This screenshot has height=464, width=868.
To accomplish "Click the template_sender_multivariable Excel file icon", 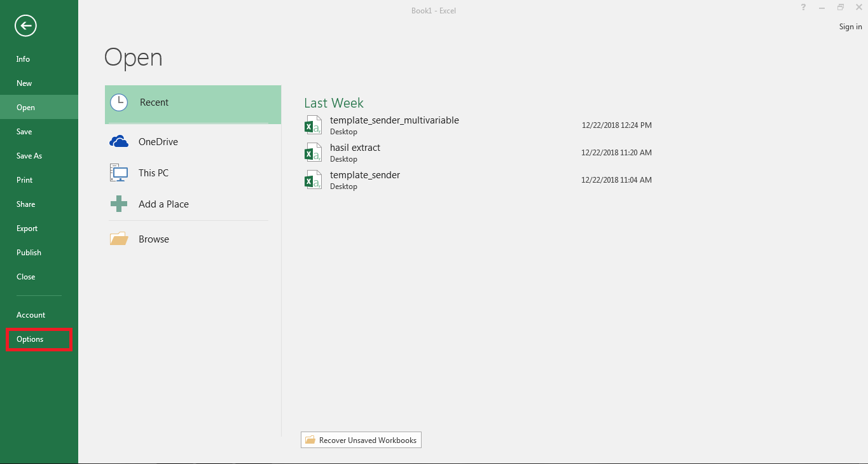I will click(313, 125).
